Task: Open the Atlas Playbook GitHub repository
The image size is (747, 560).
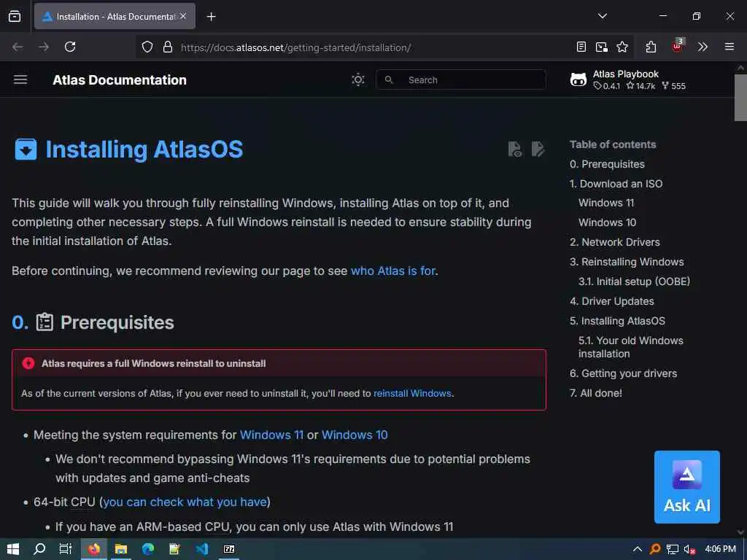Action: point(628,79)
